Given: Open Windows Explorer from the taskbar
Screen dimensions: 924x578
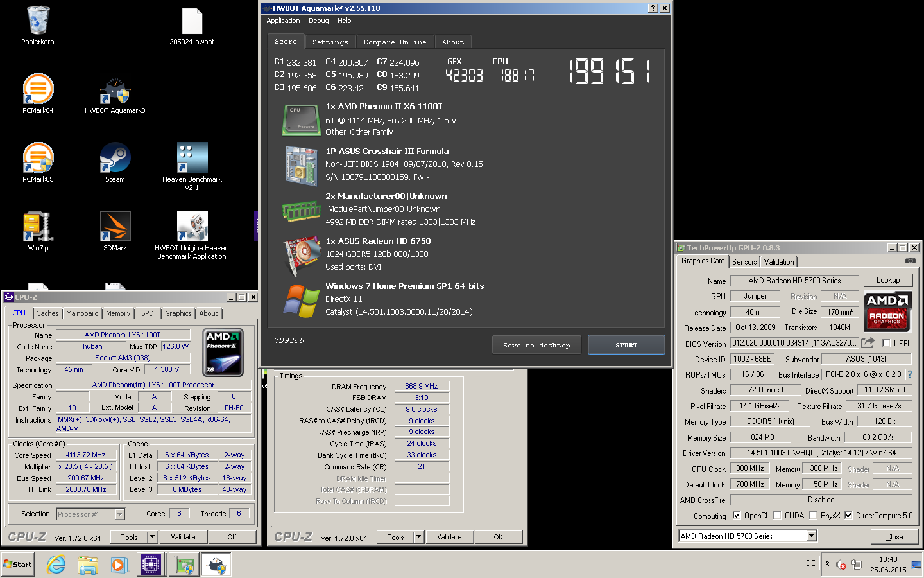Looking at the screenshot, I should pos(88,565).
